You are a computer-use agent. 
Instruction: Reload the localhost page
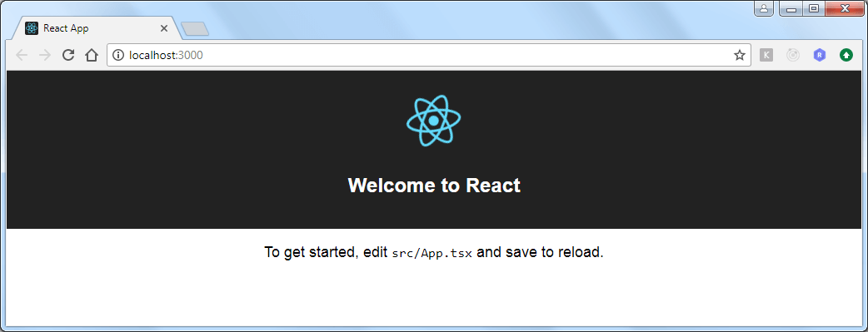coord(68,55)
